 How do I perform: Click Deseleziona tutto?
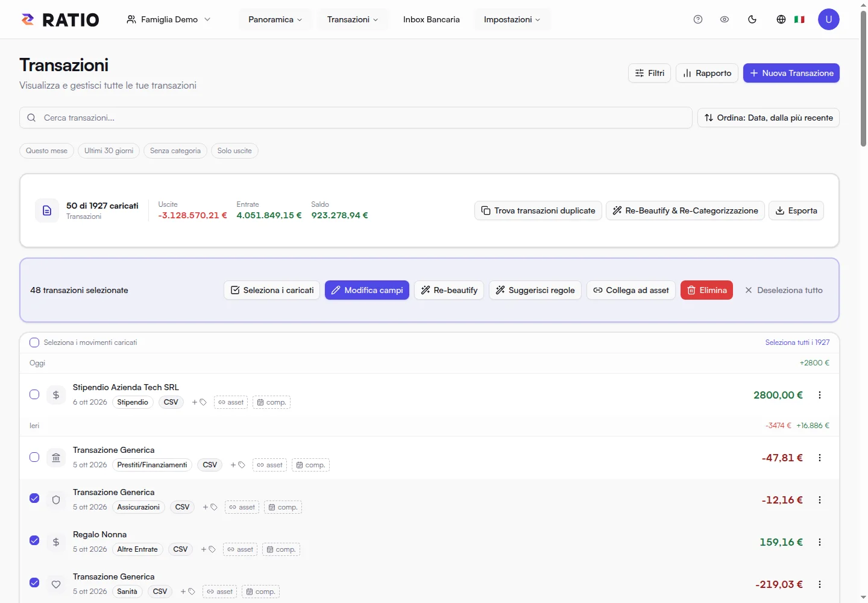784,290
